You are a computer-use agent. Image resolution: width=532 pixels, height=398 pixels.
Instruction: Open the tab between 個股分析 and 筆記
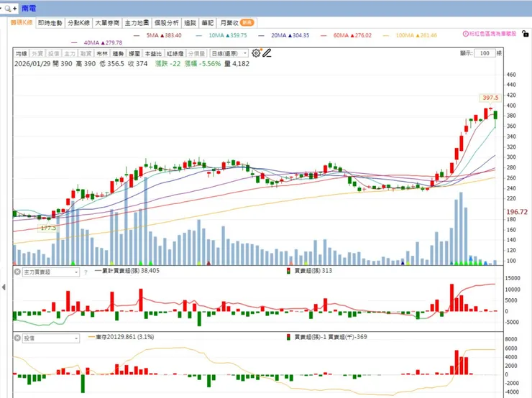pos(190,23)
